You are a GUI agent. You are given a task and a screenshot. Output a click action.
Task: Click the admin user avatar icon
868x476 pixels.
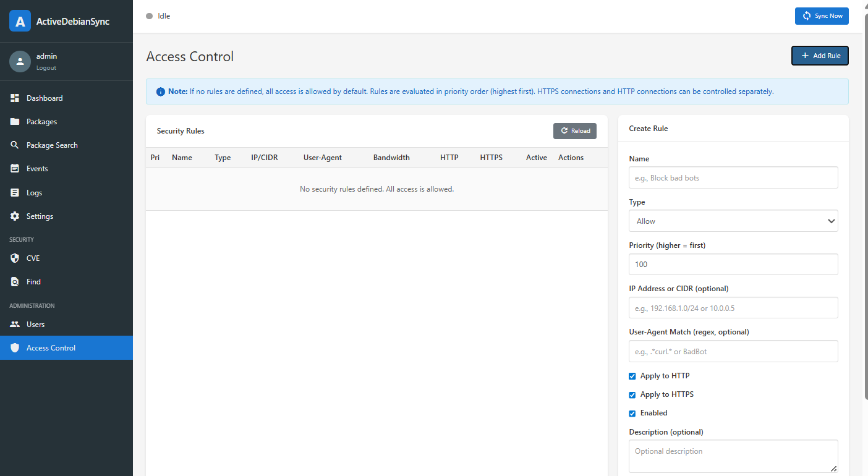[20, 61]
